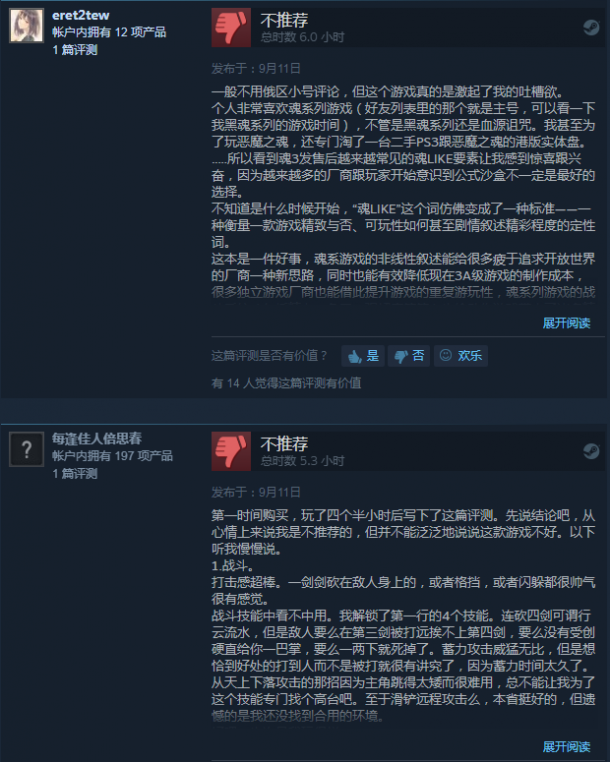Mark first review as 欢乐 (funny)
The image size is (610, 762).
pyautogui.click(x=461, y=356)
